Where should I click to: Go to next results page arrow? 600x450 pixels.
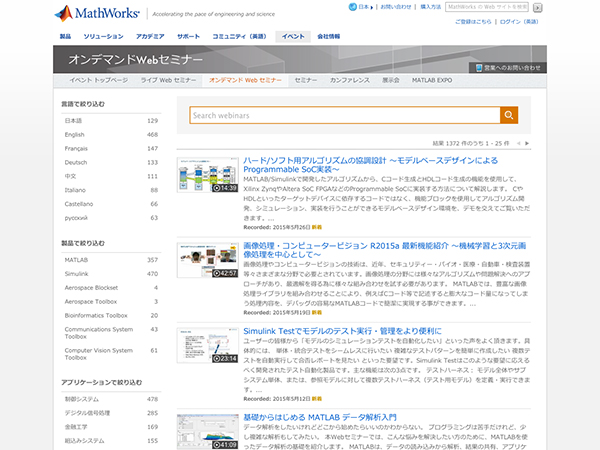point(527,143)
